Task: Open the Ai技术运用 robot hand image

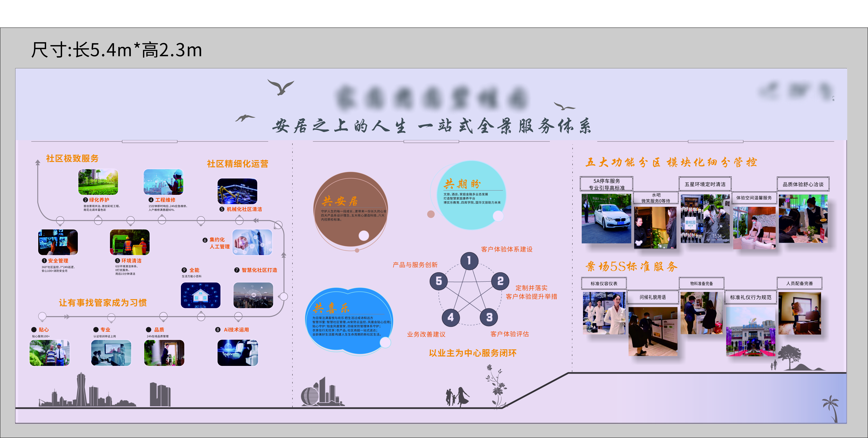Action: click(237, 353)
